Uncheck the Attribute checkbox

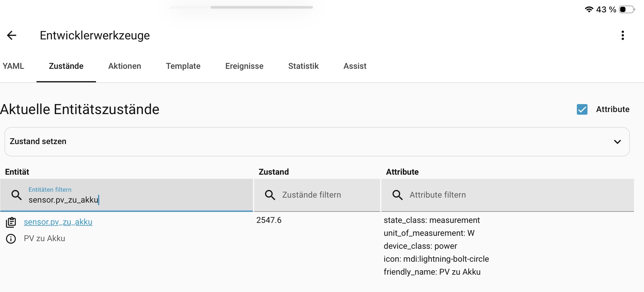(x=582, y=109)
